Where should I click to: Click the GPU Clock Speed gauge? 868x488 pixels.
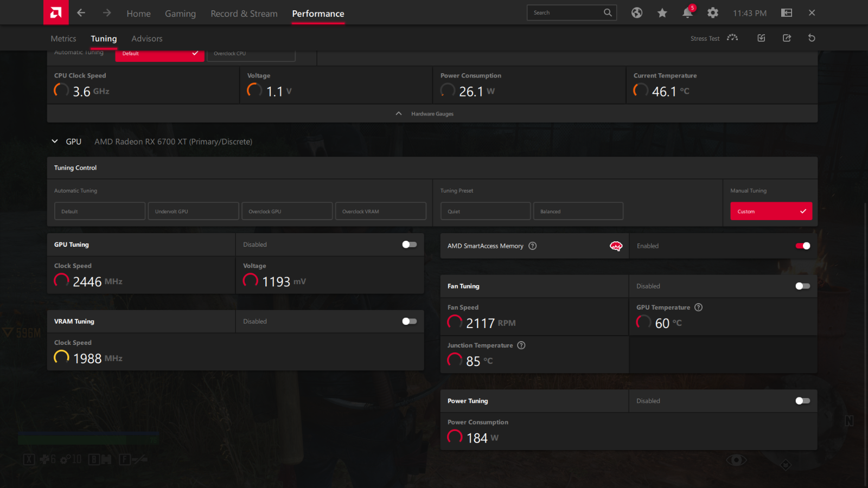[61, 280]
